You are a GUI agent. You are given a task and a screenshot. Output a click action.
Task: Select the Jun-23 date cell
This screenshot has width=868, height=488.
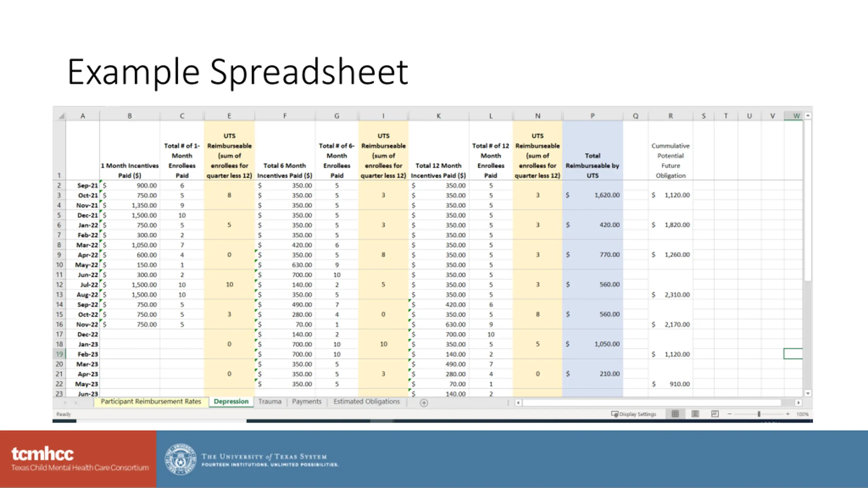[x=82, y=394]
